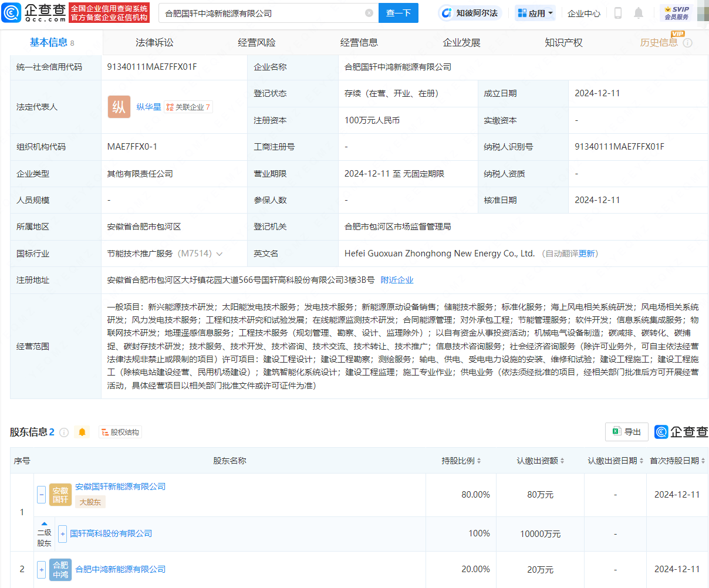The image size is (709, 588).
Task: Open the 历史信息 VIP tab
Action: 659,42
